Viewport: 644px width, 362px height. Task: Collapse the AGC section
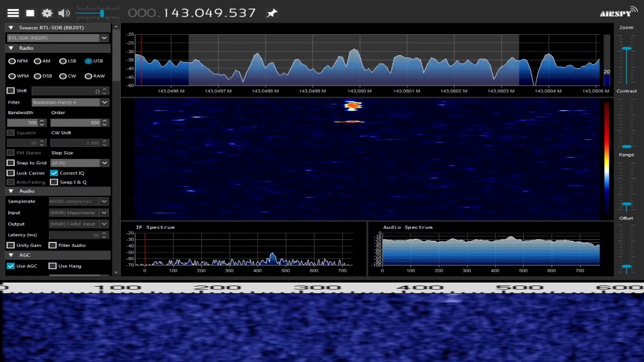coord(11,255)
